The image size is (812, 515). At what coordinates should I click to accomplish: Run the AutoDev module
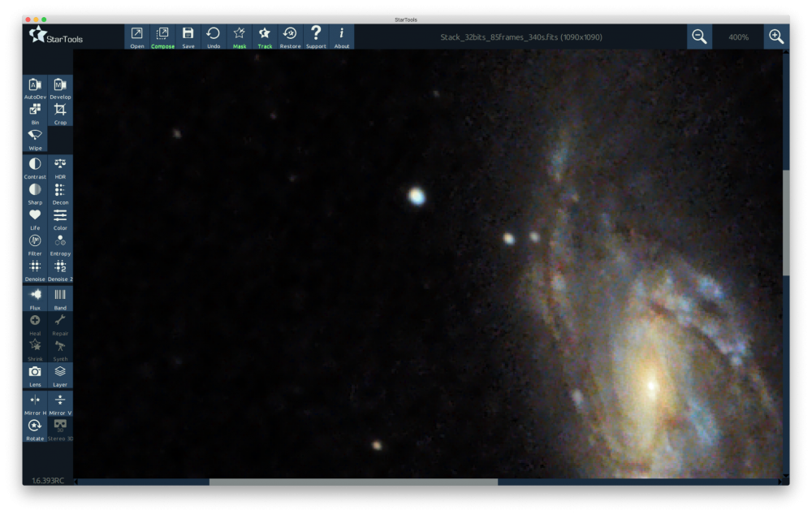35,88
